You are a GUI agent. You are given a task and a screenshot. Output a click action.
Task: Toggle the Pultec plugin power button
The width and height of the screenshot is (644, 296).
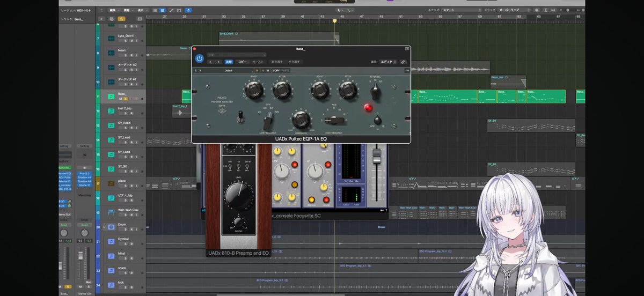(199, 58)
